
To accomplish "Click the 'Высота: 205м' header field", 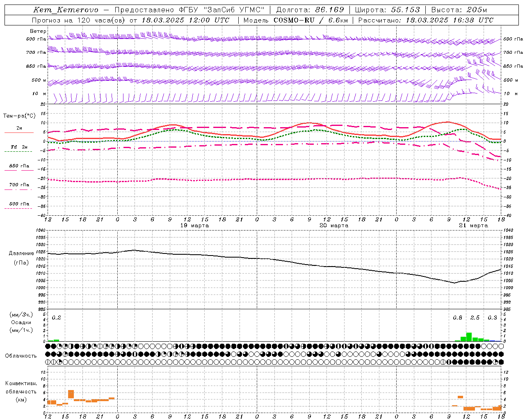I will [x=459, y=10].
